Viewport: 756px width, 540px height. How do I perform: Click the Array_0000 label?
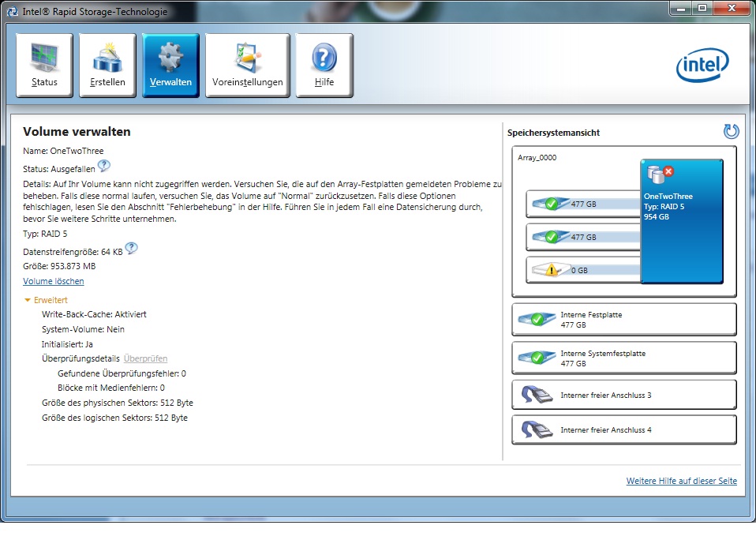[537, 158]
